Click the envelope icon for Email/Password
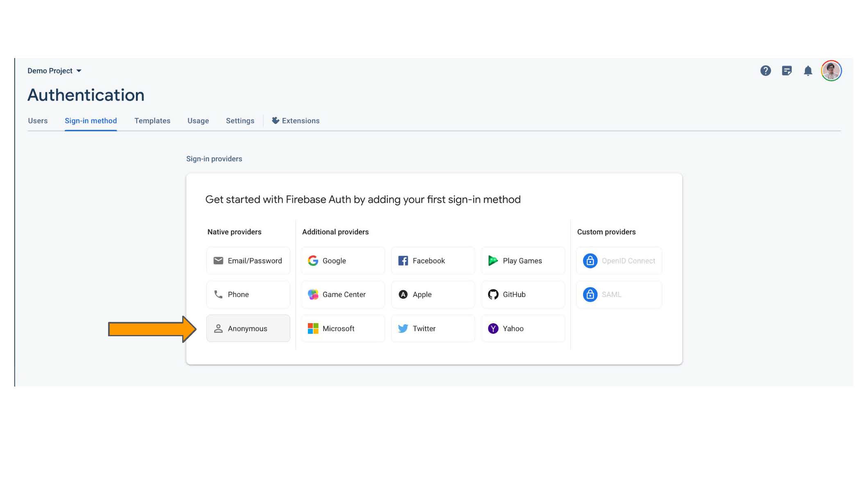 click(x=218, y=261)
